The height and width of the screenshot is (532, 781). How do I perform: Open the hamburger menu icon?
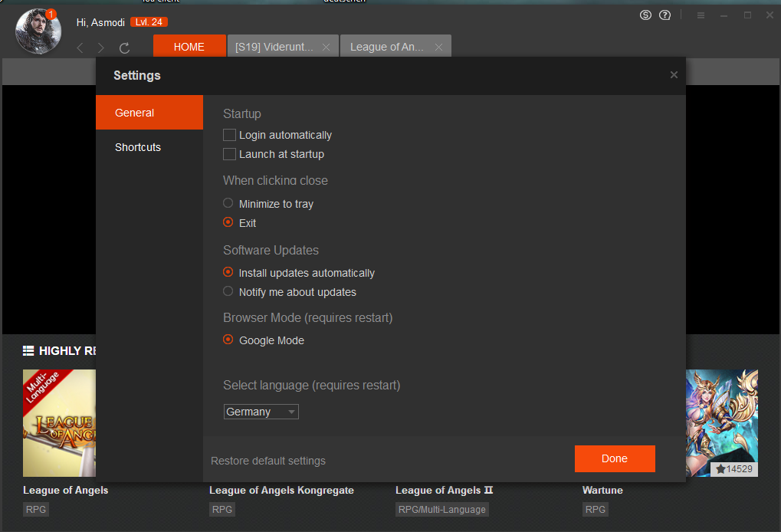tap(701, 15)
